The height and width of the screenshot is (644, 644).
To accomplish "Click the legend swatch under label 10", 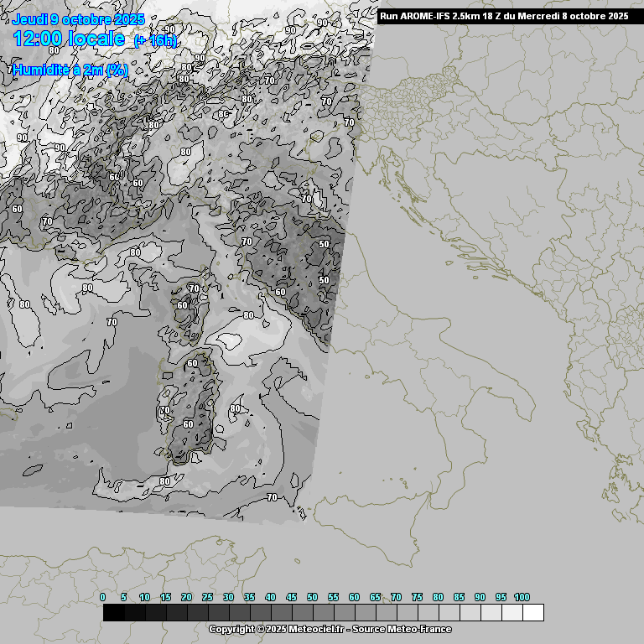I will [155, 613].
